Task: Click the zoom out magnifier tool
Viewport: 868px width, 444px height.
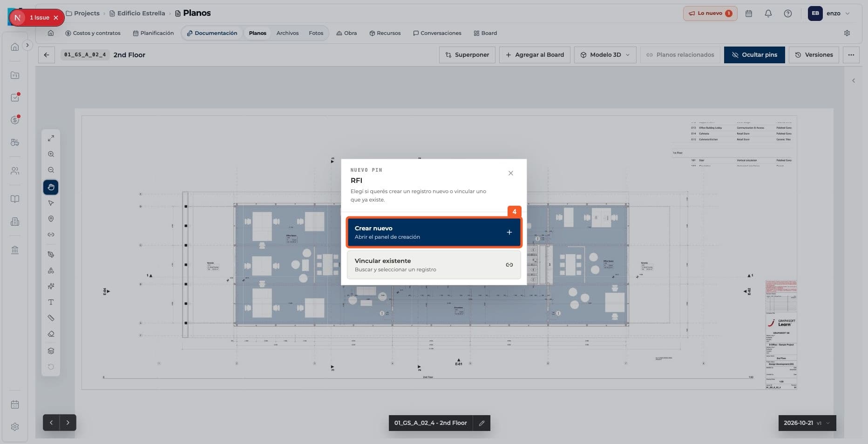Action: tap(51, 170)
